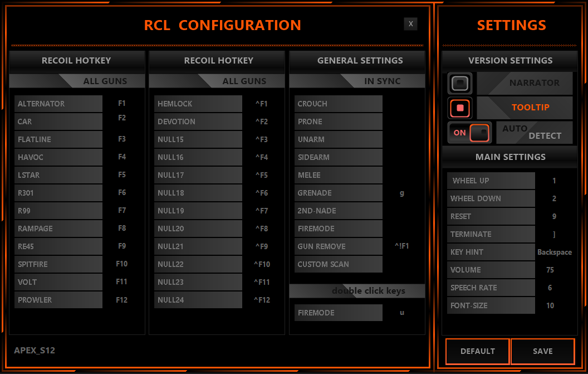Viewport: 588px width, 374px height.
Task: Open the NULL24 slot
Action: [198, 300]
